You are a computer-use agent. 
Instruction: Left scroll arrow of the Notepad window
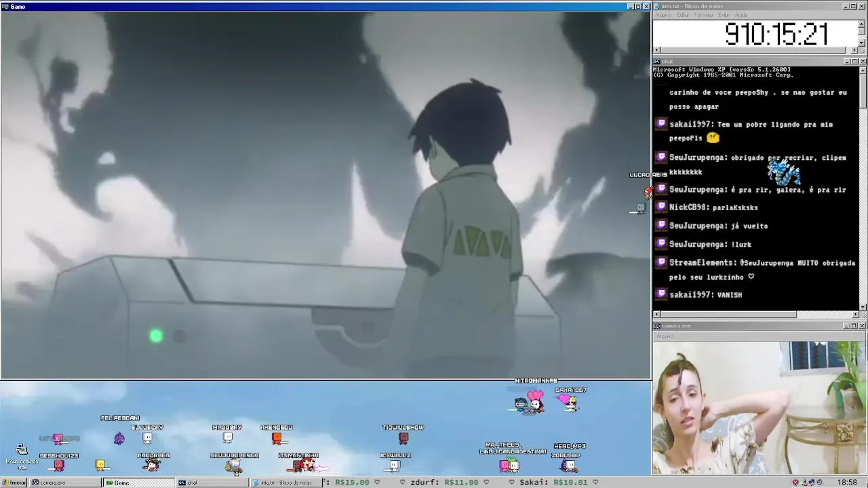tap(656, 50)
